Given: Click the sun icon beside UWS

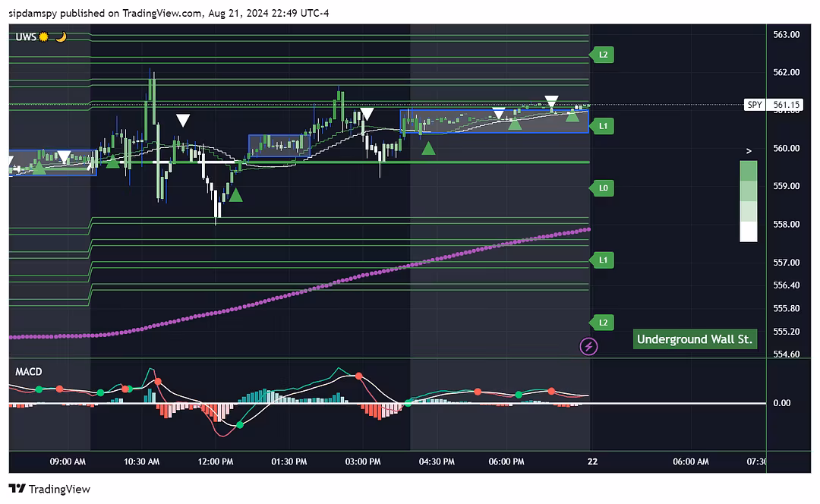Looking at the screenshot, I should [44, 36].
